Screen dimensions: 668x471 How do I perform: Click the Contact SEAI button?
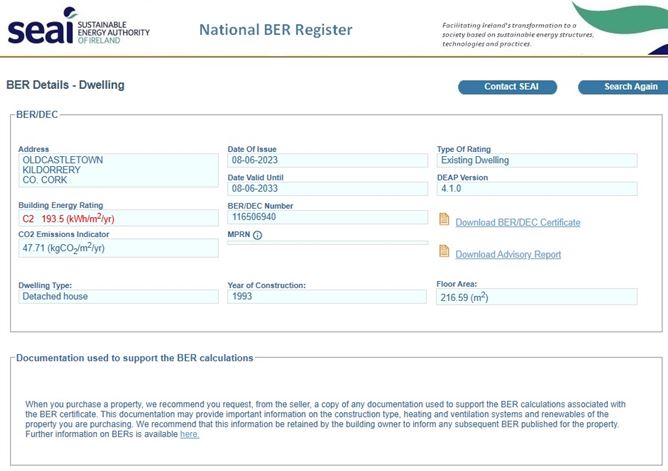(x=507, y=87)
